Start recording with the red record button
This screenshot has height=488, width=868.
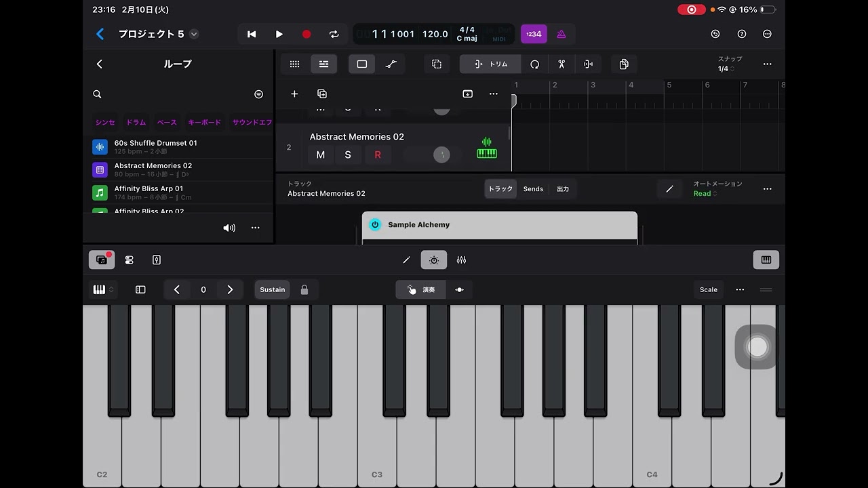point(307,34)
